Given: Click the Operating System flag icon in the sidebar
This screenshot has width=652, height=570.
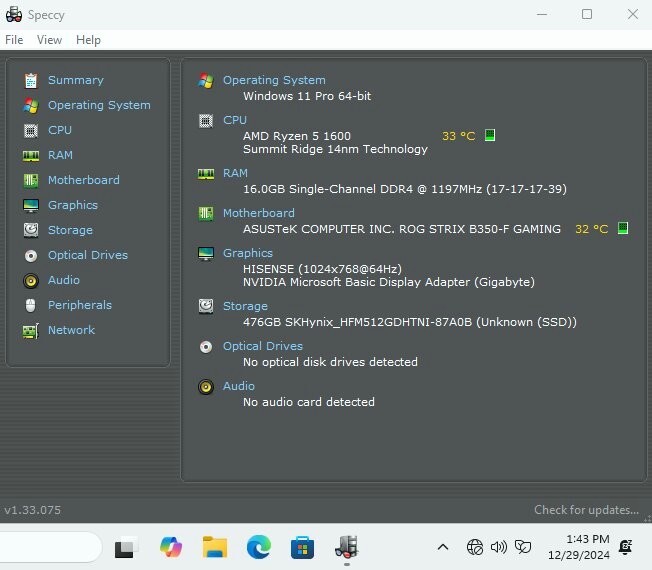Looking at the screenshot, I should pyautogui.click(x=31, y=106).
